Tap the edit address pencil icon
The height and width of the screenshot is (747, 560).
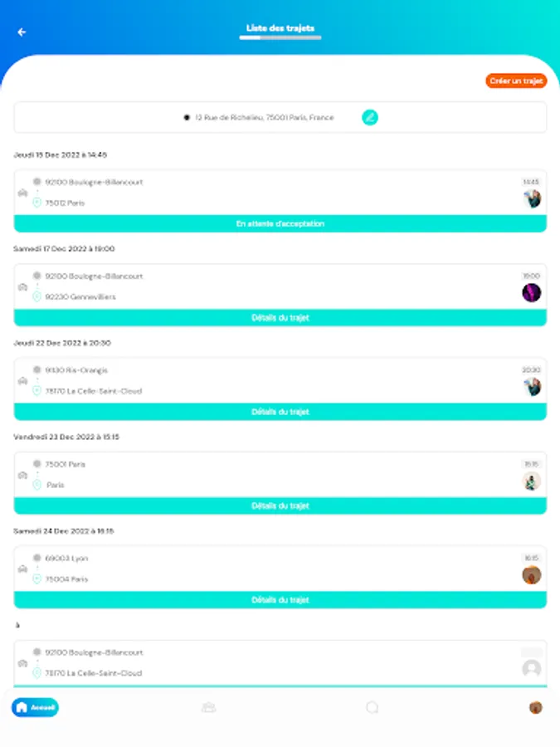370,118
